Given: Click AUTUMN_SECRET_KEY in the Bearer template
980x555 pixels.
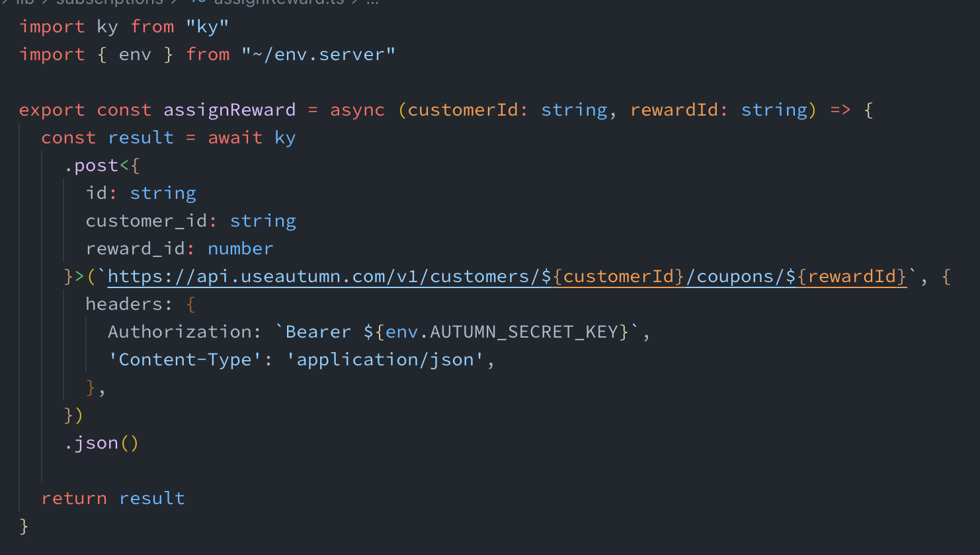Looking at the screenshot, I should (x=524, y=332).
